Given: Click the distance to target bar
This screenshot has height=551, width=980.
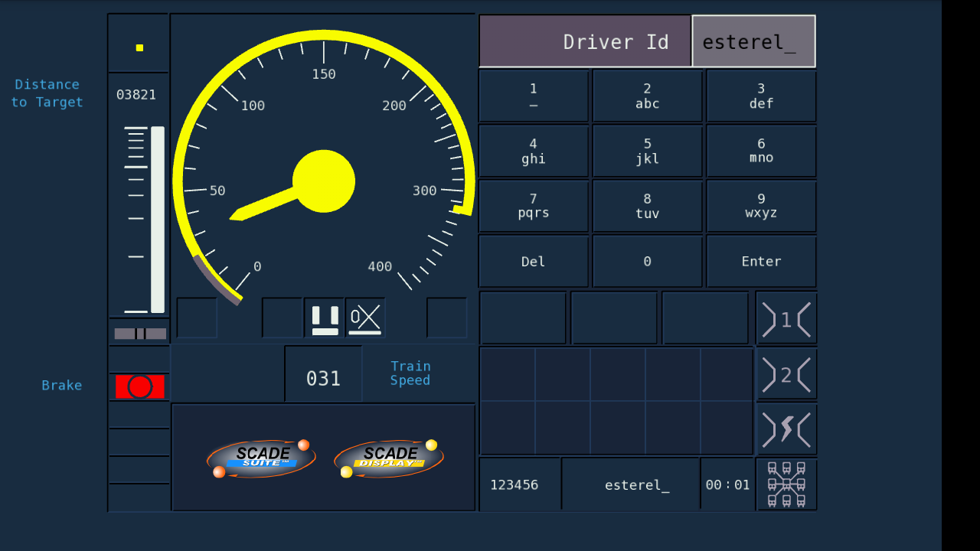Looking at the screenshot, I should (x=158, y=220).
